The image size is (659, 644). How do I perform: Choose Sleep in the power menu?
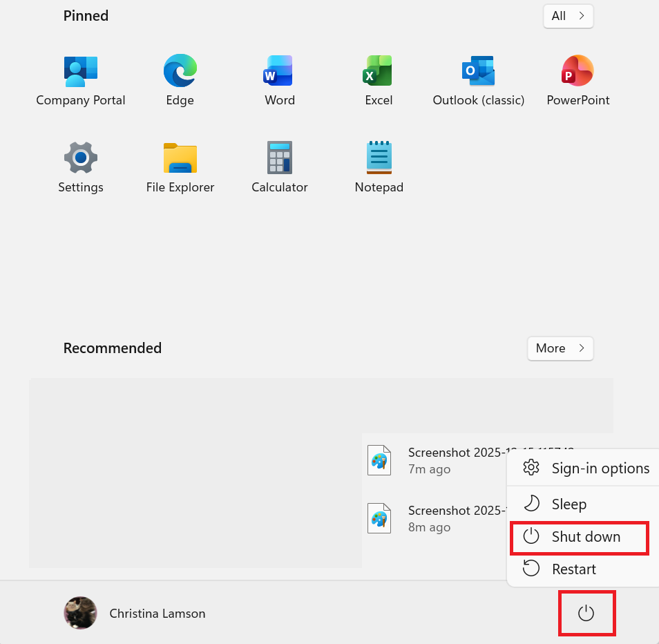pos(569,504)
